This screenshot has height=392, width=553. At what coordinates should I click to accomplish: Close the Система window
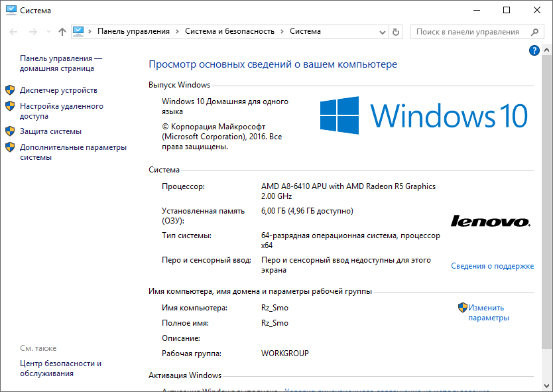(537, 10)
